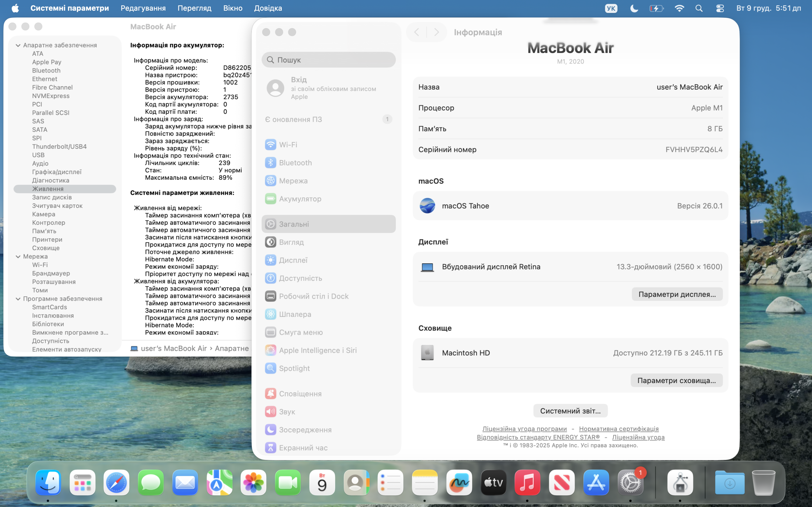812x507 pixels.
Task: Open Wi-Fi settings in sidebar
Action: tap(288, 144)
